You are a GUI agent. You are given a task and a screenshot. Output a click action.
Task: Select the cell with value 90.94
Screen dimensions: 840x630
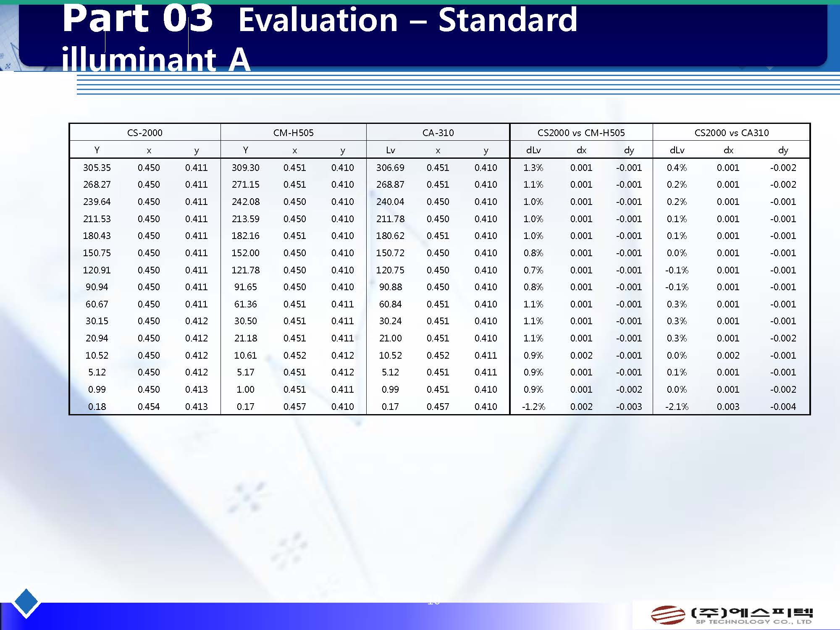97,287
